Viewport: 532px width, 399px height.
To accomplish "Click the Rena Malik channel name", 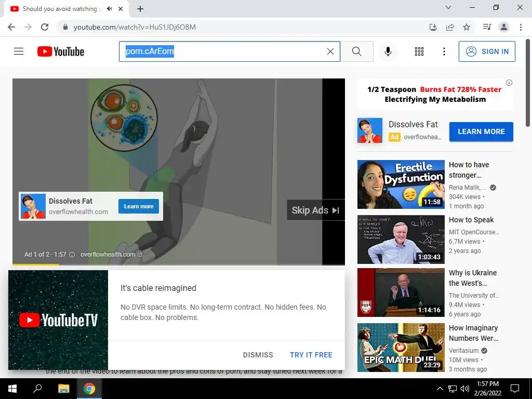I will point(468,187).
